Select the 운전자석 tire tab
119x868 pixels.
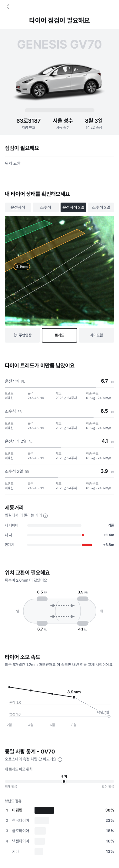[18, 207]
